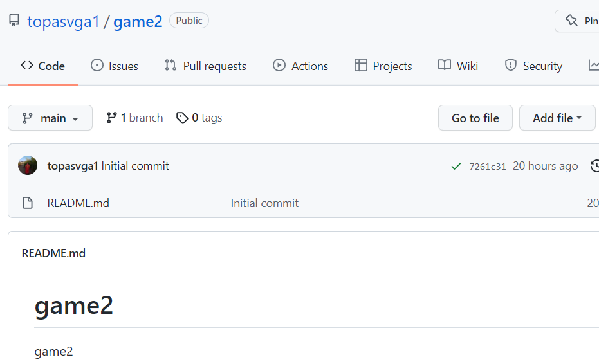
Task: Open commit hash 7261c31
Action: tap(487, 166)
